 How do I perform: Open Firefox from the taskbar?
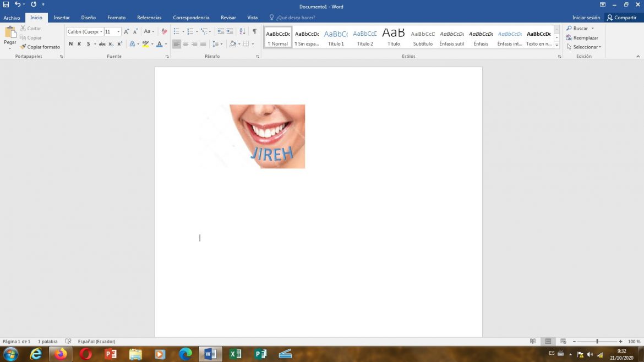[x=61, y=354]
